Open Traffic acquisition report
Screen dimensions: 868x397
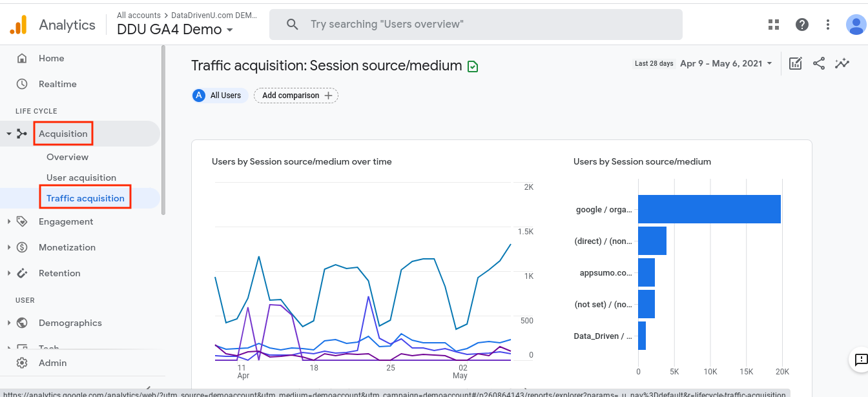tap(85, 198)
